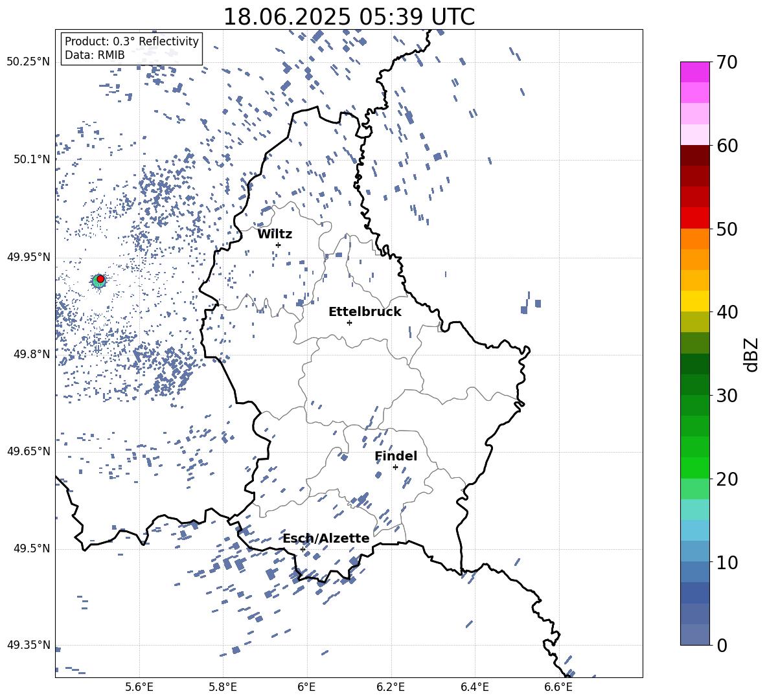The height and width of the screenshot is (700, 767).
Task: Click the 5.6°E longitude label
Action: pyautogui.click(x=139, y=687)
